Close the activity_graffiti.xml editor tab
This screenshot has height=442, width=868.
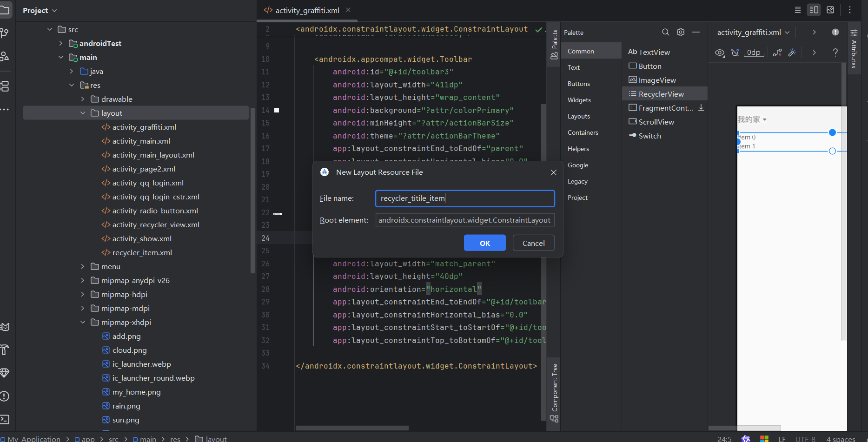pos(348,10)
